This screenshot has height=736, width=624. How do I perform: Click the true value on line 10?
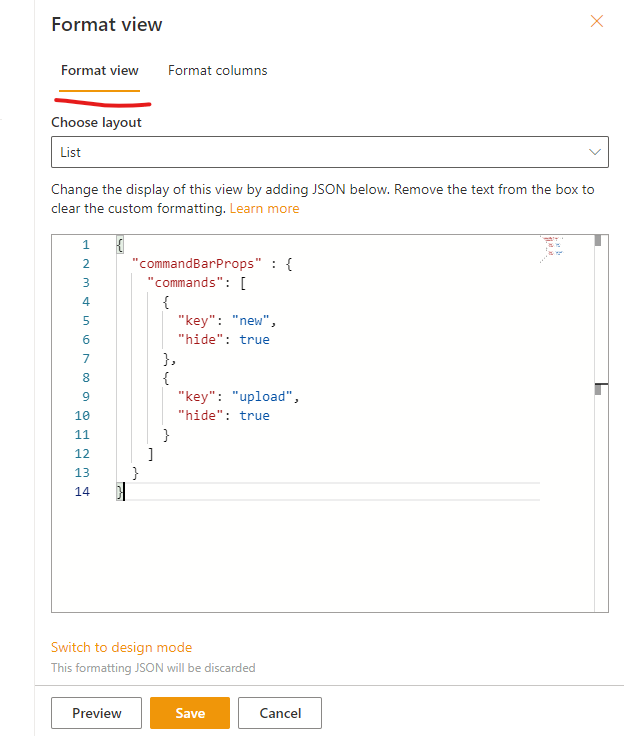click(254, 415)
